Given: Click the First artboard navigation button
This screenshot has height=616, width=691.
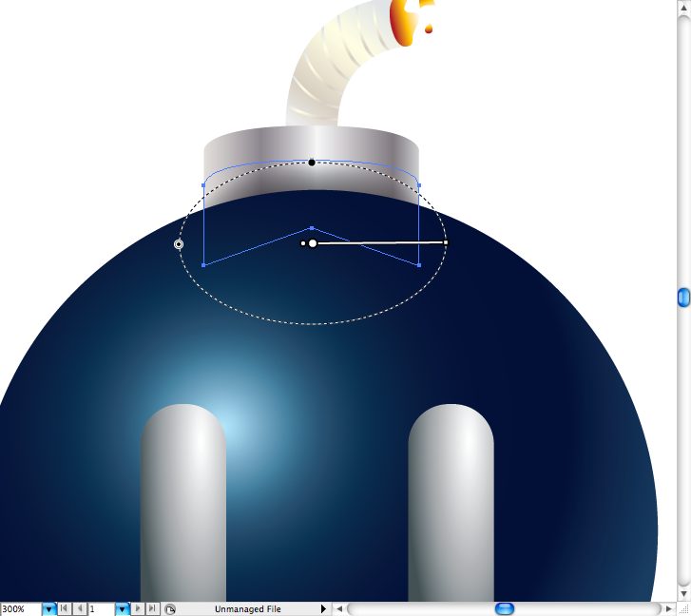Looking at the screenshot, I should pyautogui.click(x=65, y=608).
